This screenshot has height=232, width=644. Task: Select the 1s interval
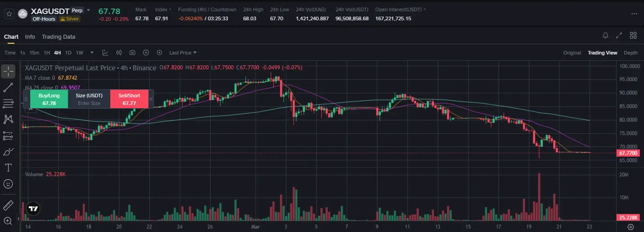coord(22,53)
